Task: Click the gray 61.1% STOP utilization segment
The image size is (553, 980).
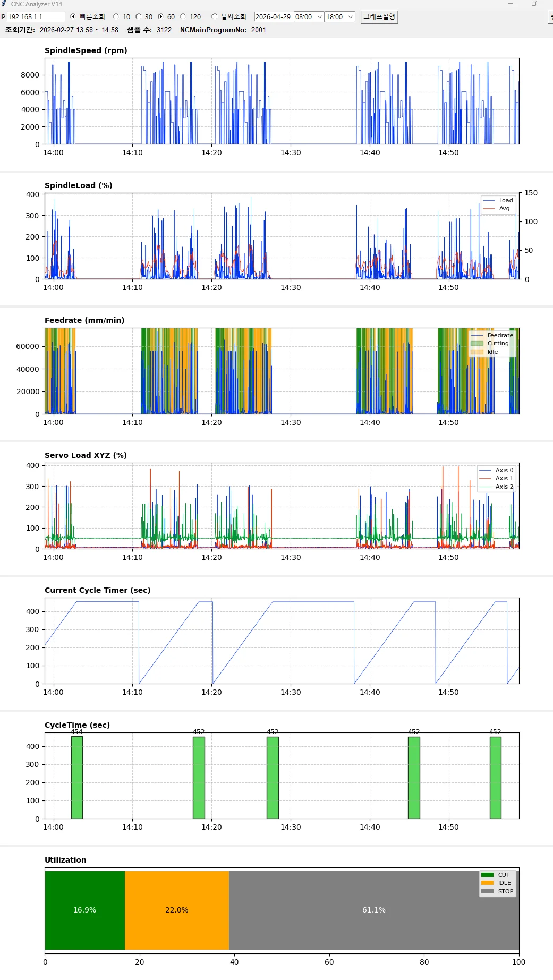Action: point(374,910)
